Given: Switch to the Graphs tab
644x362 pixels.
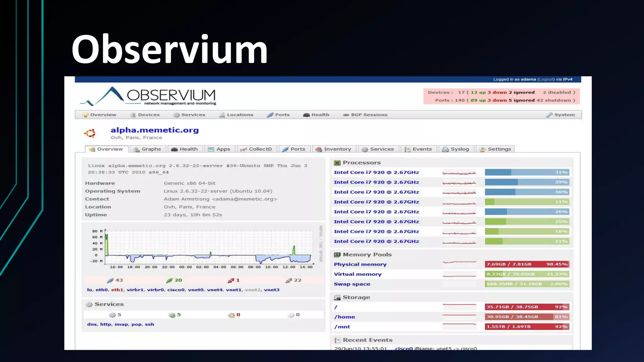Looking at the screenshot, I should tap(147, 149).
